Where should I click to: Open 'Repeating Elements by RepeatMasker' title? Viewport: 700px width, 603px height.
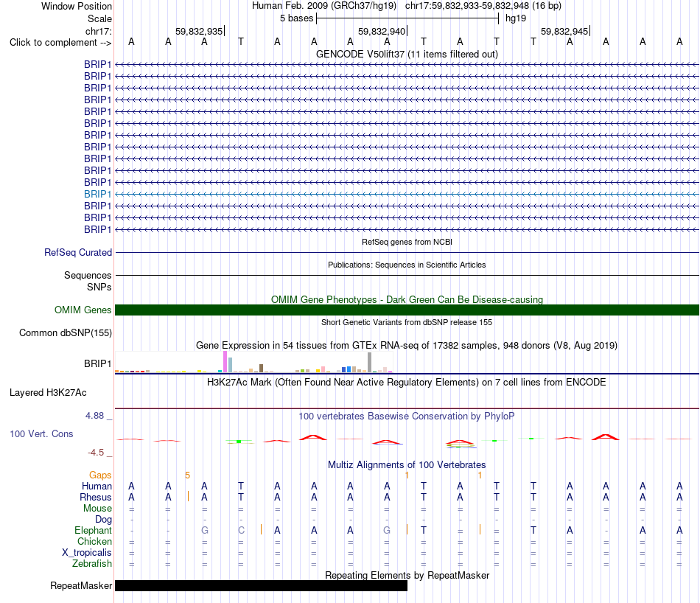[x=407, y=575]
